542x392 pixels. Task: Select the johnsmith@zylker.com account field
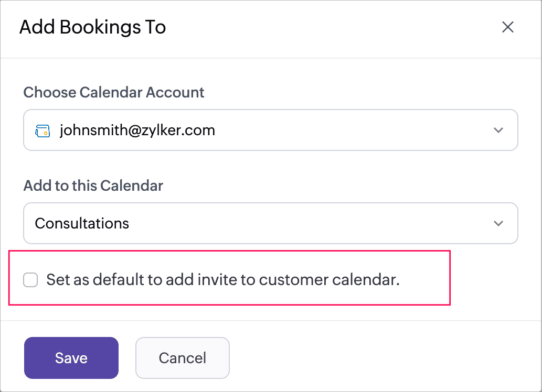pyautogui.click(x=271, y=130)
